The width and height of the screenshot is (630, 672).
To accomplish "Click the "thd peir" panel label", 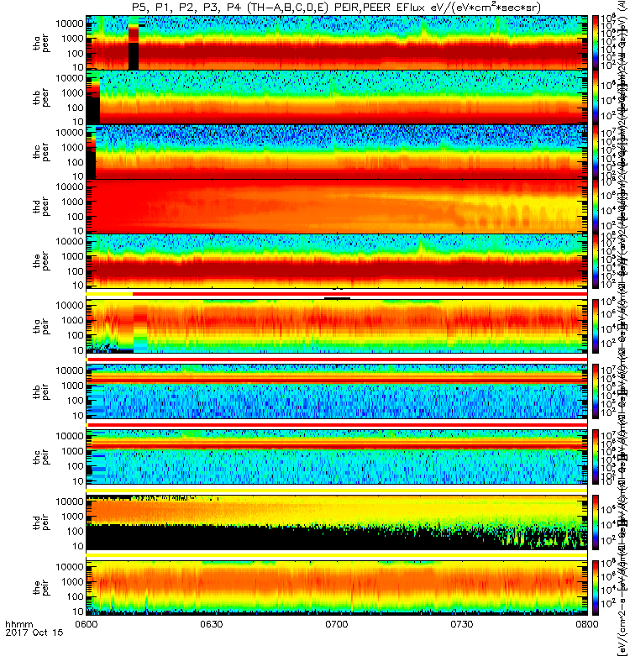I will click(41, 522).
